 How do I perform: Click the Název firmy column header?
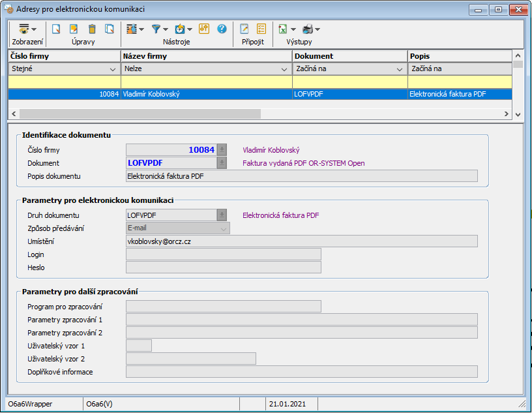tap(207, 56)
